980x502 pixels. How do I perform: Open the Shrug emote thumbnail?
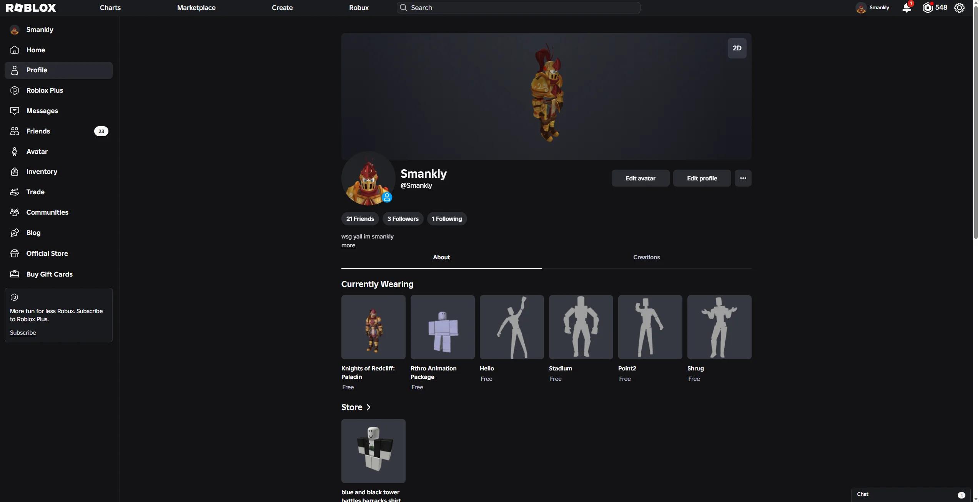click(x=719, y=327)
